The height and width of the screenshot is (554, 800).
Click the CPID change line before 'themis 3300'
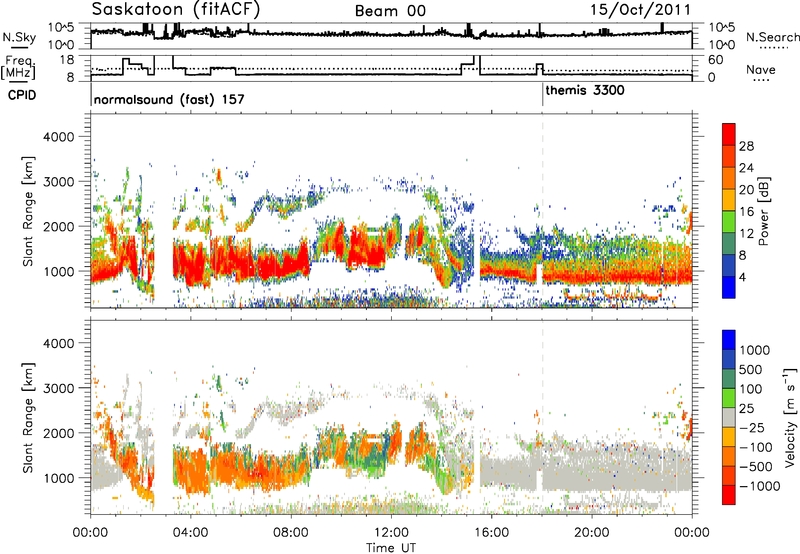pos(542,94)
